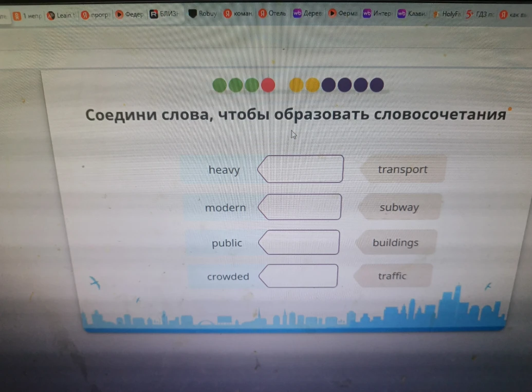
Task: Select the third green progress dot
Action: coord(252,85)
